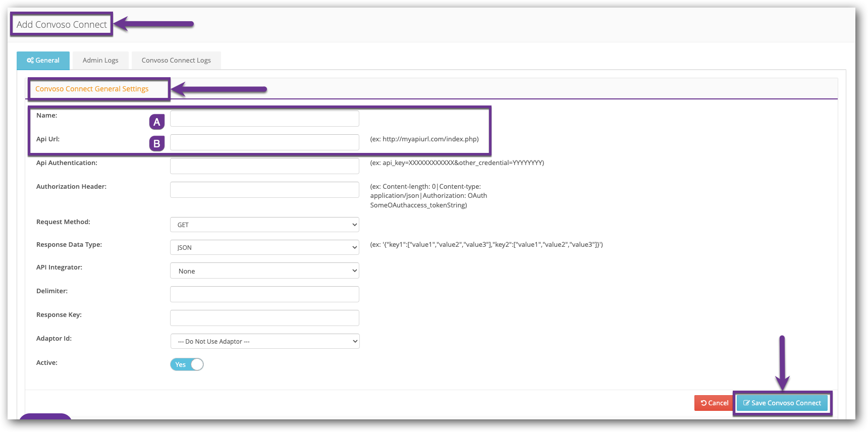Click the Delimiter label

pos(52,291)
